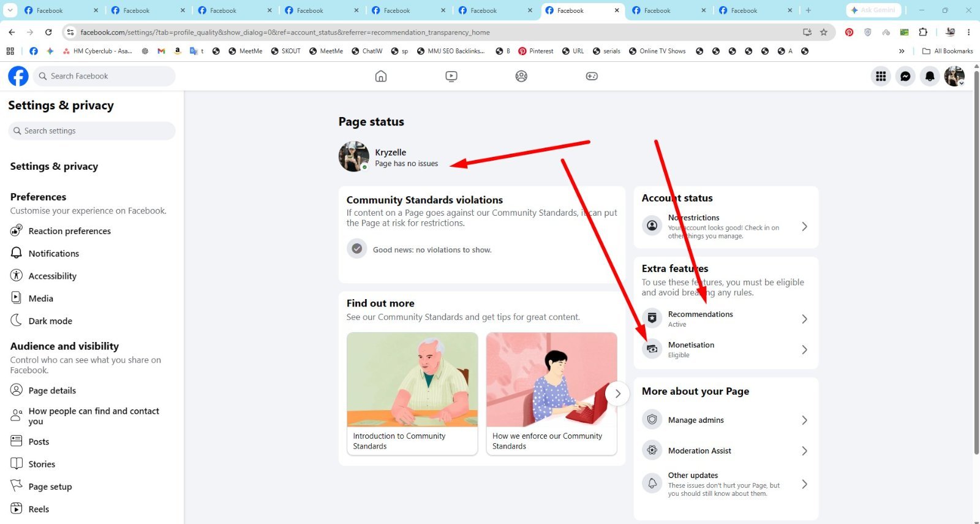Click the Media icon in the sidebar
Screen dimensions: 980x524
point(17,298)
